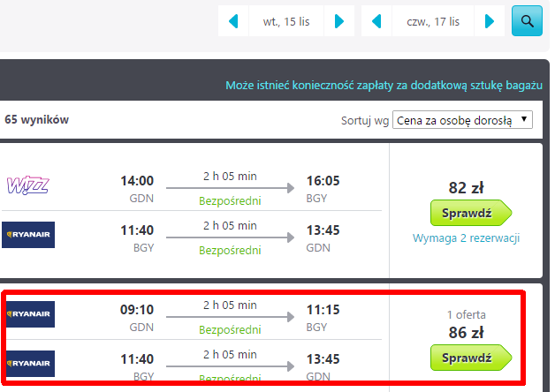555x392 pixels.
Task: Click the '65 wyników' results count
Action: pyautogui.click(x=36, y=119)
